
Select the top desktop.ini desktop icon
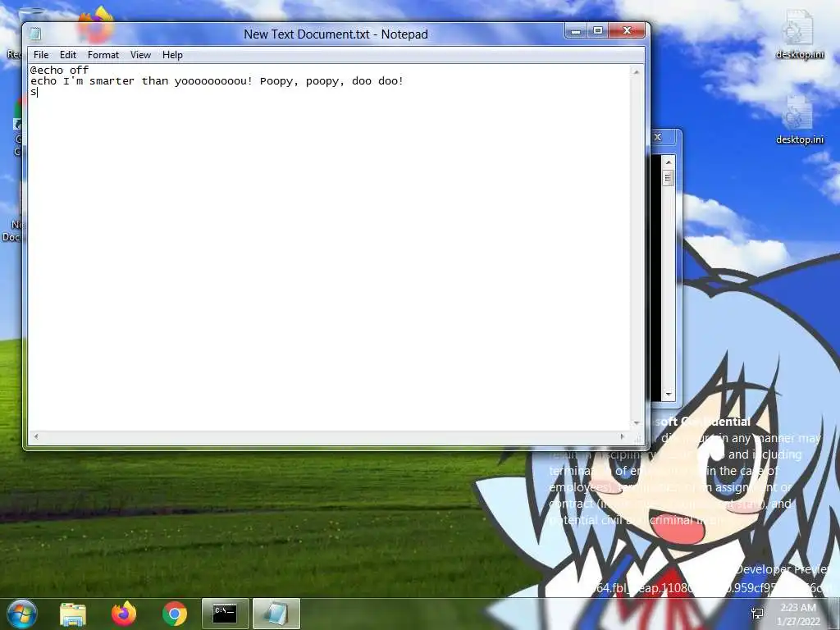pyautogui.click(x=799, y=35)
